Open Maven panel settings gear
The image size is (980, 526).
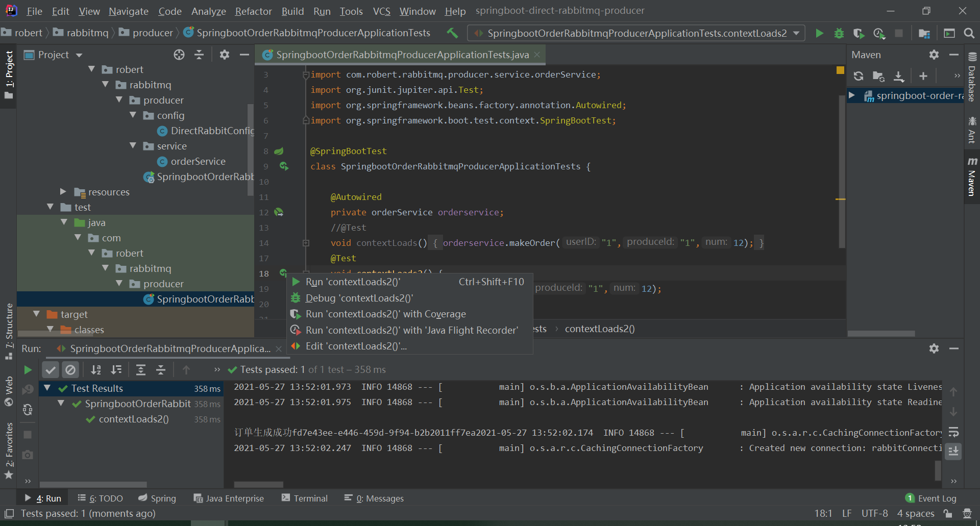[x=934, y=55]
